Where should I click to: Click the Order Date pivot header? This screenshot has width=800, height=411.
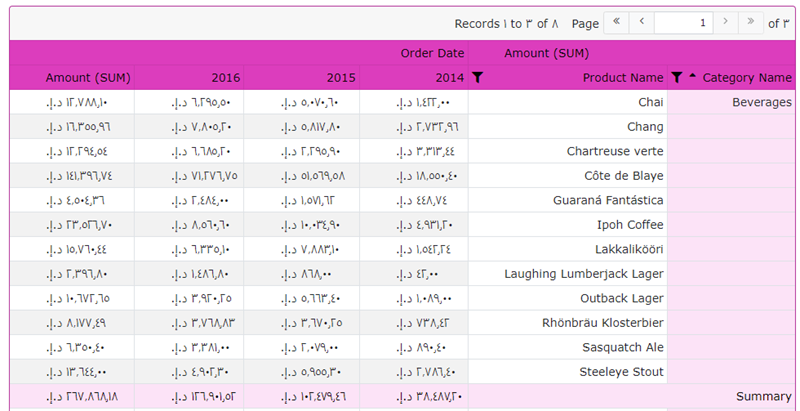coord(432,53)
